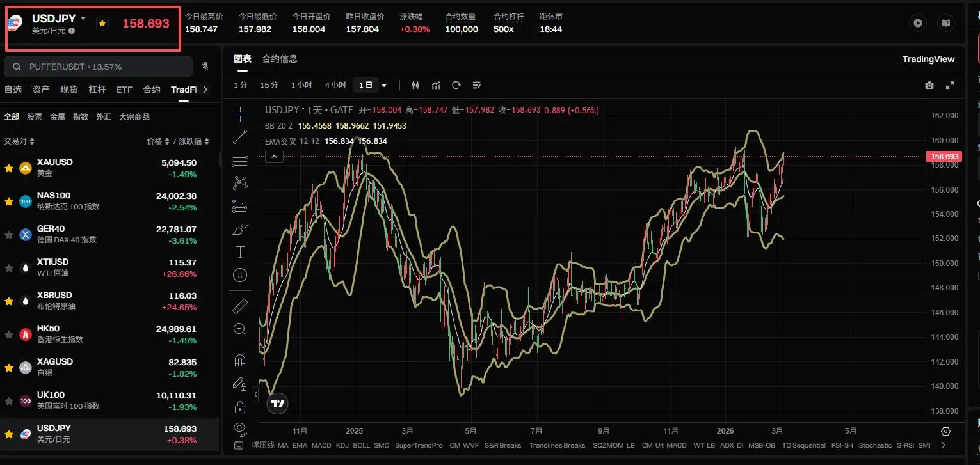This screenshot has width=980, height=465.
Task: Focus the PUFFERUSDT search field
Action: tap(98, 67)
